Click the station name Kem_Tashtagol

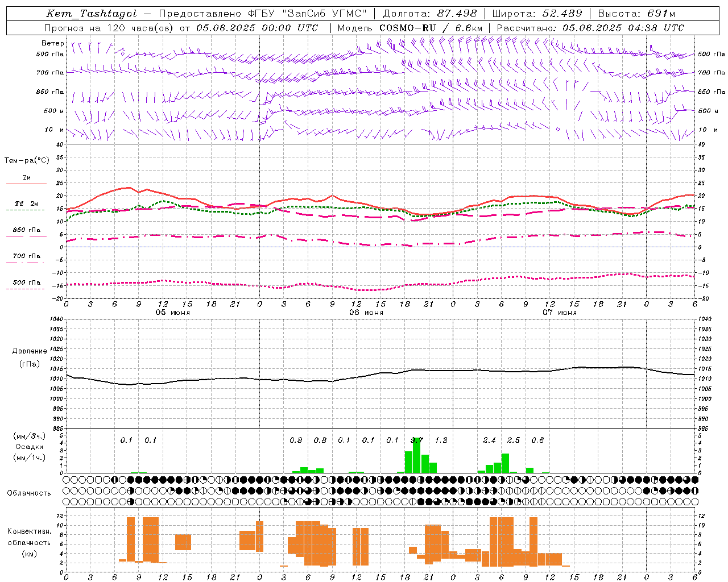pyautogui.click(x=91, y=14)
